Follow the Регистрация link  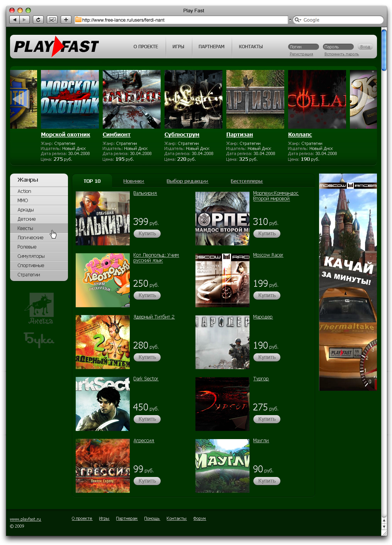[301, 54]
